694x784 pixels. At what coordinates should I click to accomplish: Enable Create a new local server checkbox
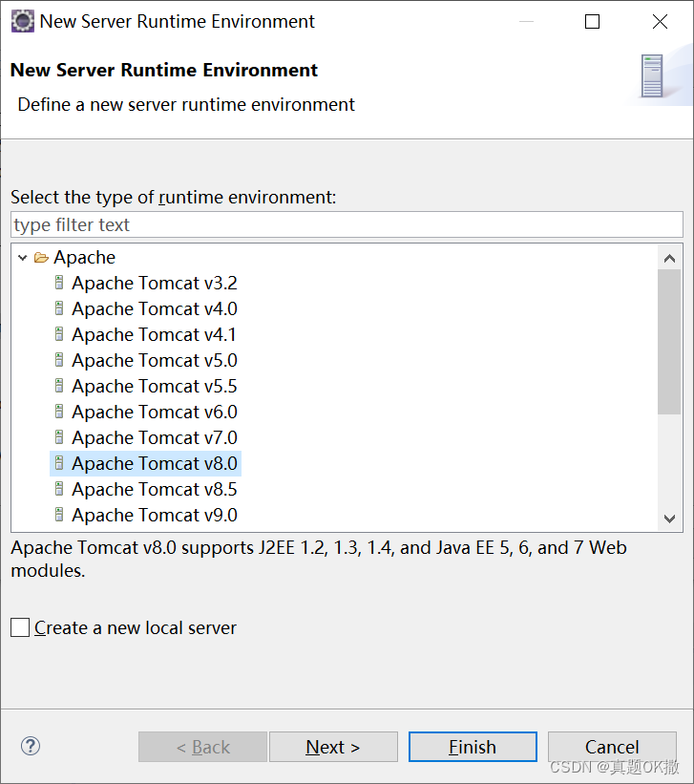[x=20, y=627]
